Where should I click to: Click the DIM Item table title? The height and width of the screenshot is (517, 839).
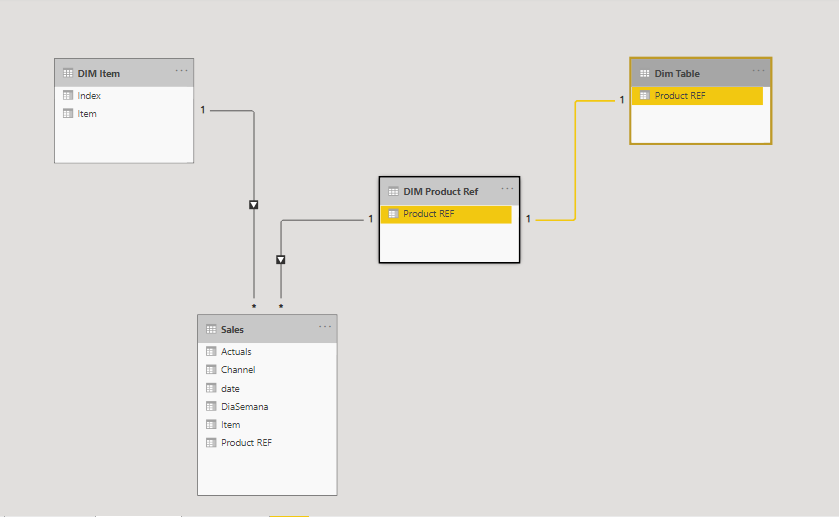(99, 73)
